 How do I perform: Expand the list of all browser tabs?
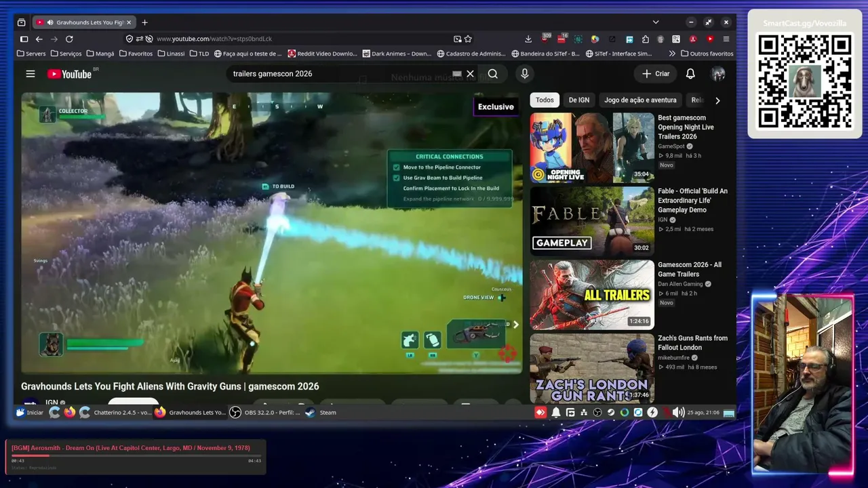[x=656, y=22]
